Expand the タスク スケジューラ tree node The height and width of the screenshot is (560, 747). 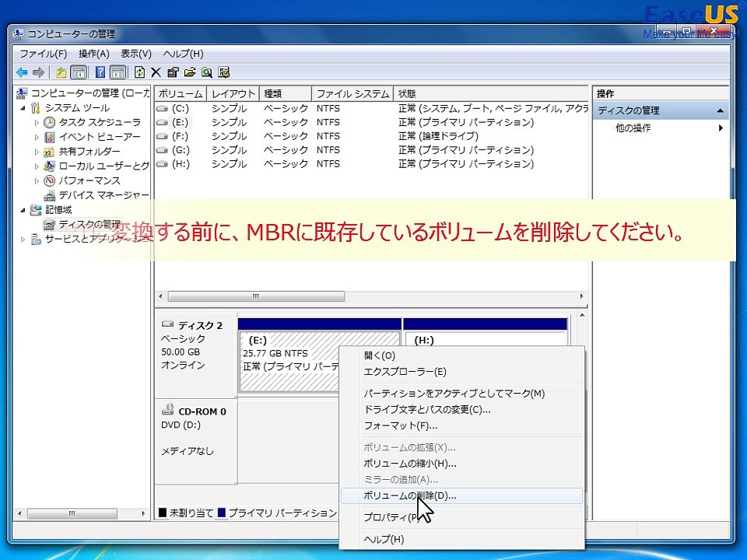37,123
